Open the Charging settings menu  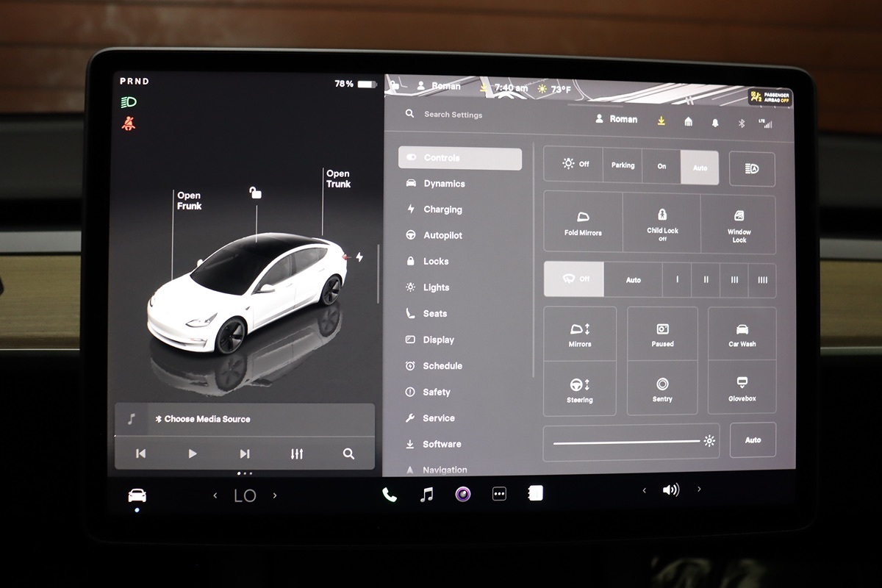pyautogui.click(x=434, y=209)
